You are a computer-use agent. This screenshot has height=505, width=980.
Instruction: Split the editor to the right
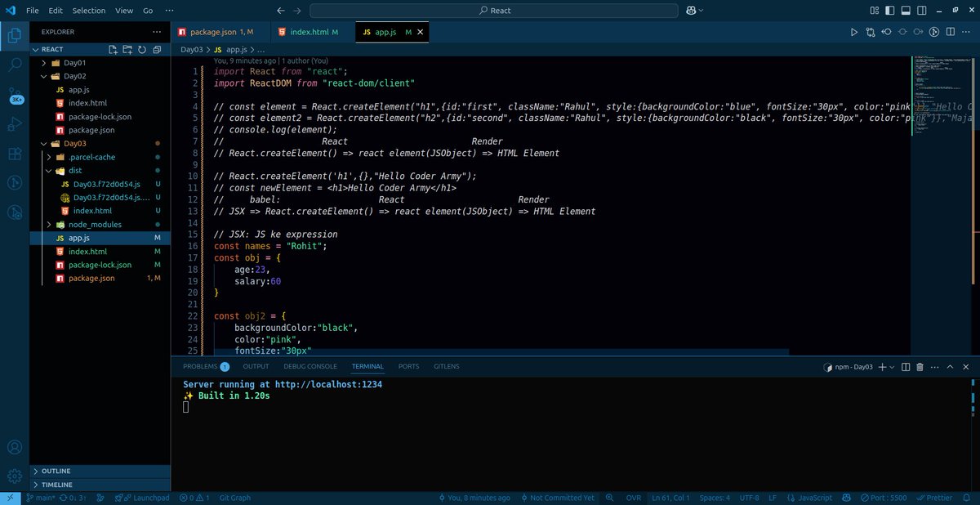[x=951, y=32]
